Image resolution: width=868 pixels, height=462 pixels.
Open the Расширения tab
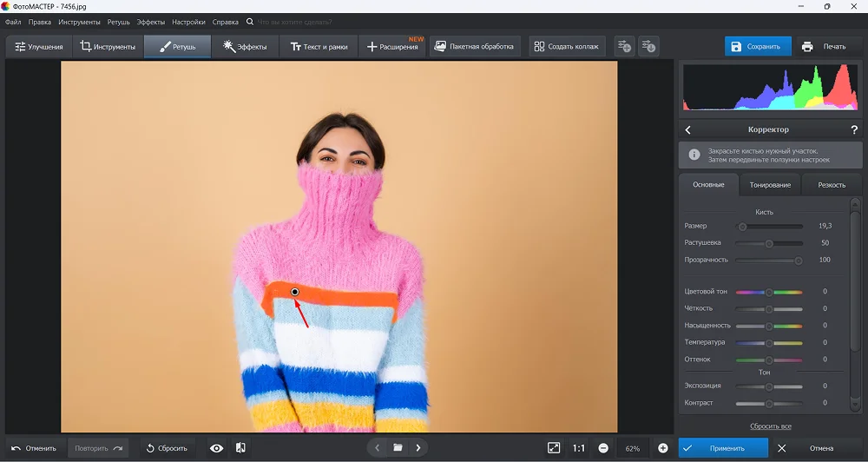392,47
